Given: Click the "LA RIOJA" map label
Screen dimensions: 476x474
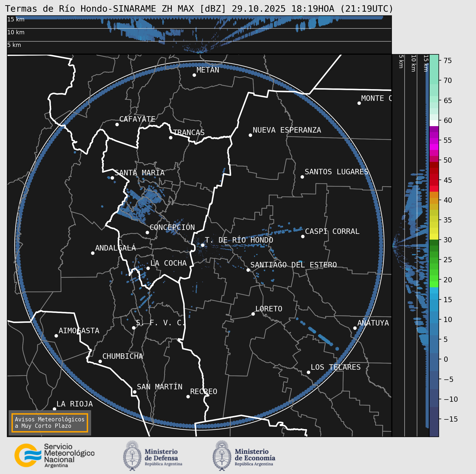Looking at the screenshot, I should click(x=75, y=404).
